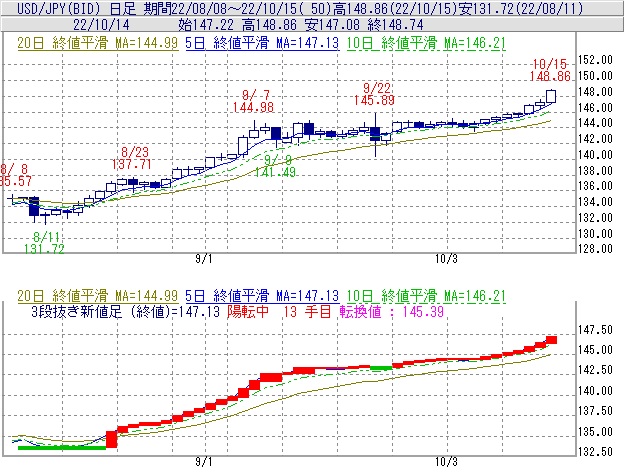Click the 10/15 148.86 high label
The width and height of the screenshot is (624, 475).
[550, 70]
